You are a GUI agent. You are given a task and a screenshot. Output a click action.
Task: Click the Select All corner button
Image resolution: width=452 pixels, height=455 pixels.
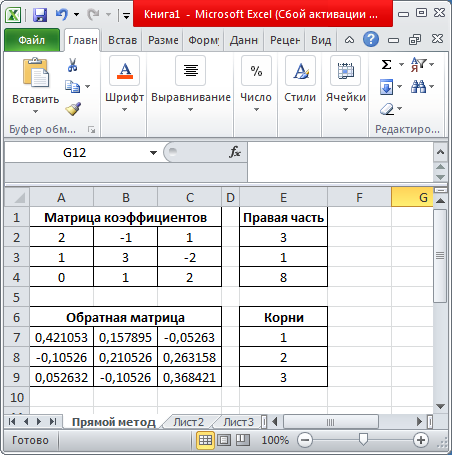[x=17, y=197]
